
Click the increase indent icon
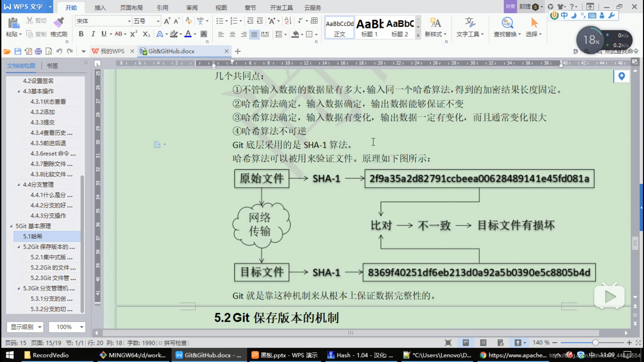pyautogui.click(x=260, y=21)
